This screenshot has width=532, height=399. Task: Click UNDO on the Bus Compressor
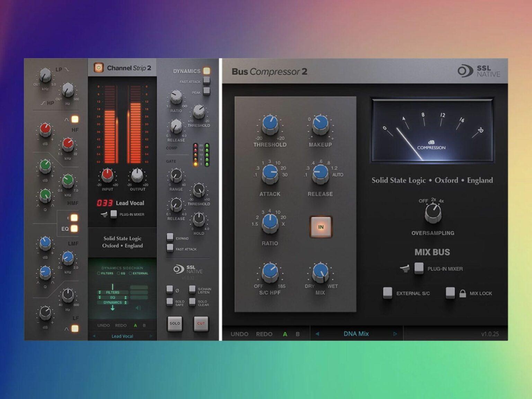pos(239,334)
